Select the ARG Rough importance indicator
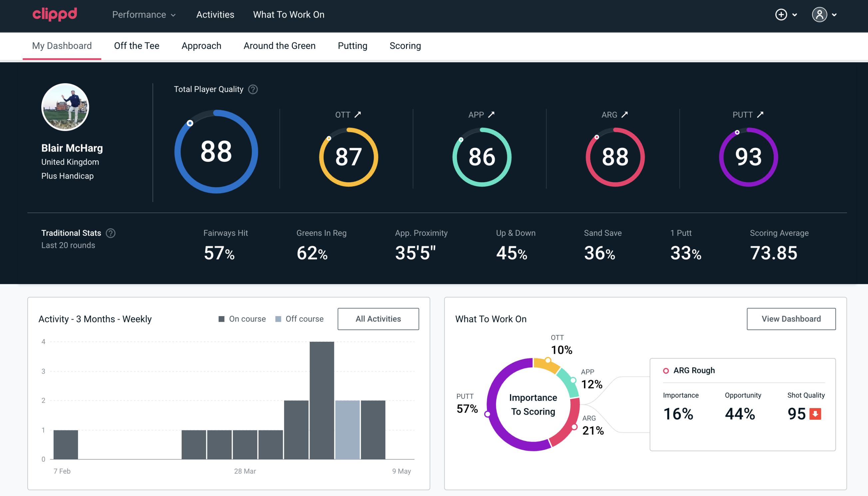Screen dimensions: 868x496 (679, 412)
